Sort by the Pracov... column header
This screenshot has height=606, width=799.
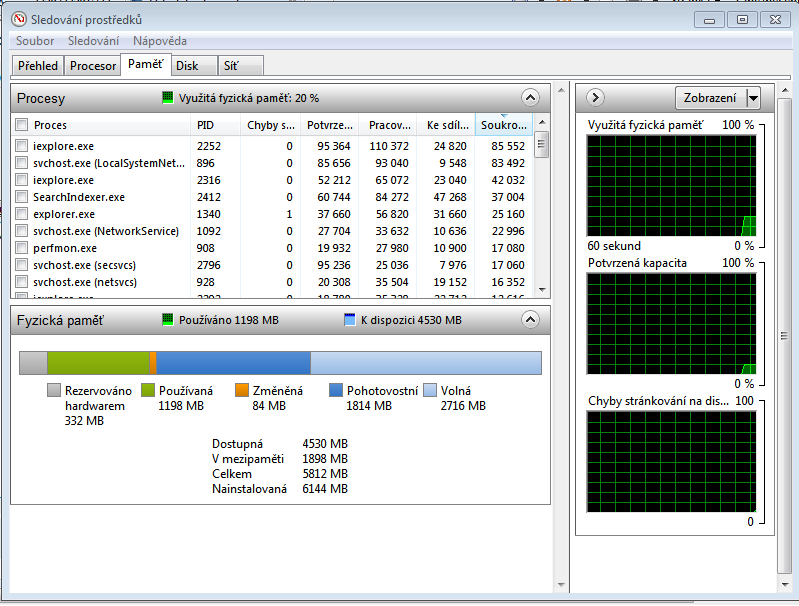click(x=388, y=125)
